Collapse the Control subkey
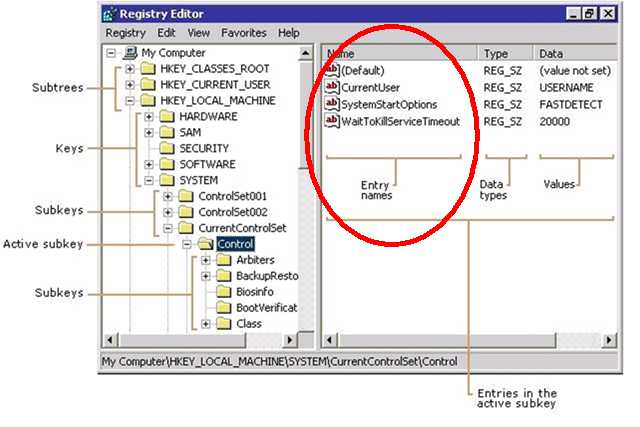 click(x=187, y=244)
